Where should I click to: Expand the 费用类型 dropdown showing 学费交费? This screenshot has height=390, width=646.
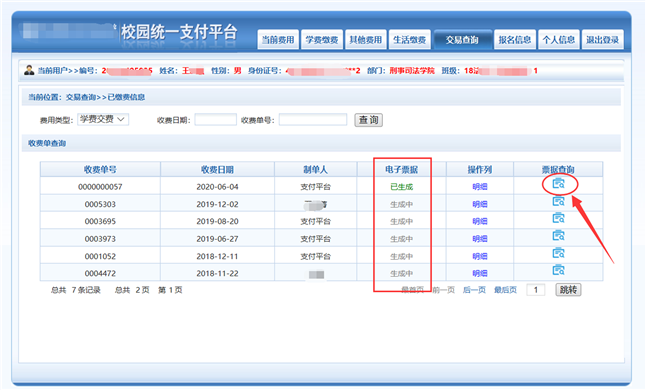[x=103, y=119]
